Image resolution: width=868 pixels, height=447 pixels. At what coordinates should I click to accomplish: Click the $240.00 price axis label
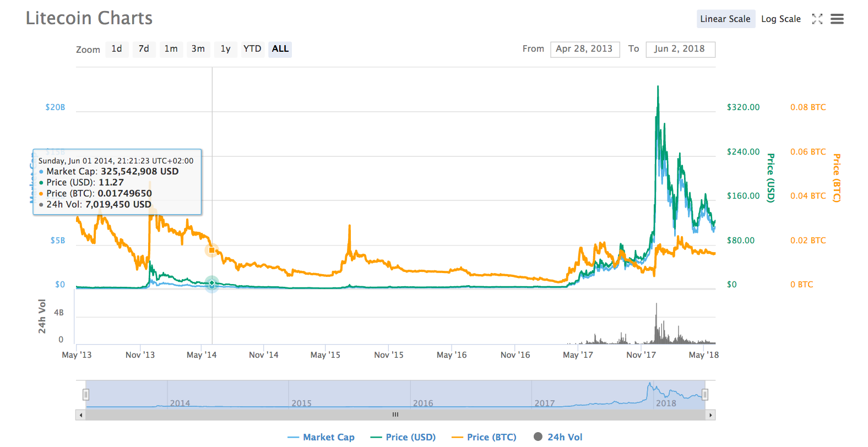click(743, 152)
